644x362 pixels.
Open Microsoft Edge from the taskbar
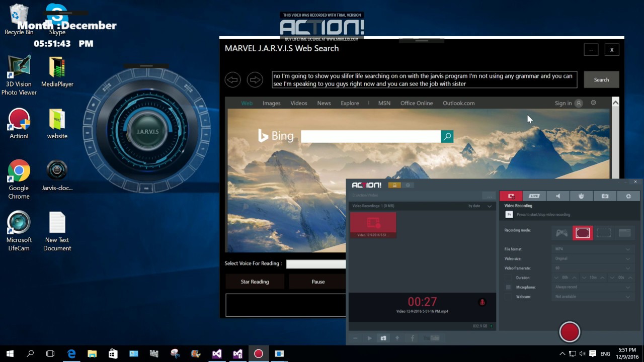click(x=71, y=353)
